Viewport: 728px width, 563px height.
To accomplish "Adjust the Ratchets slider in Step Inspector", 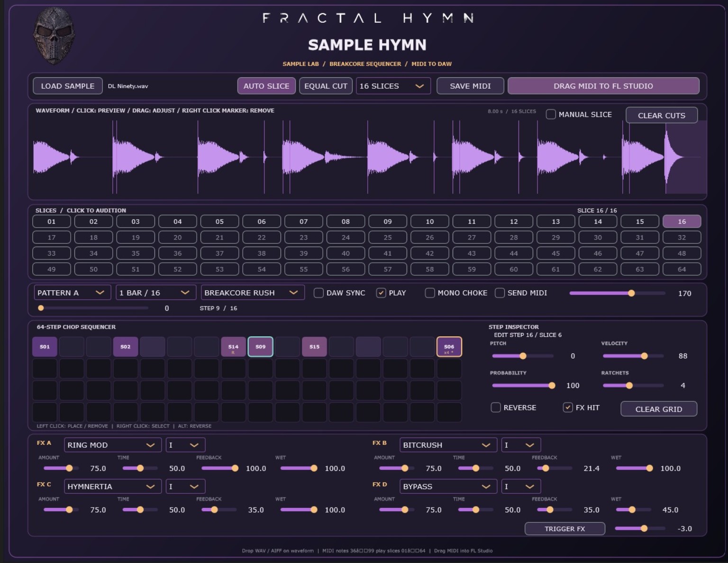I will click(x=632, y=386).
